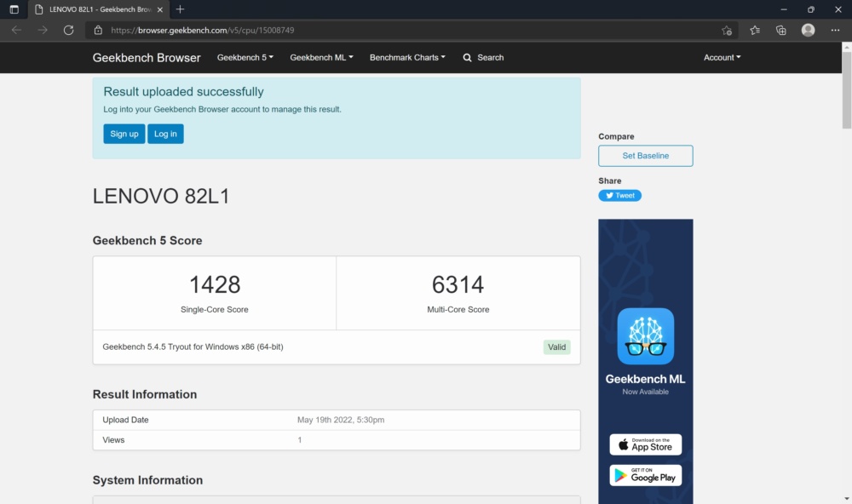Click the Valid status badge
This screenshot has width=852, height=504.
[x=556, y=347]
